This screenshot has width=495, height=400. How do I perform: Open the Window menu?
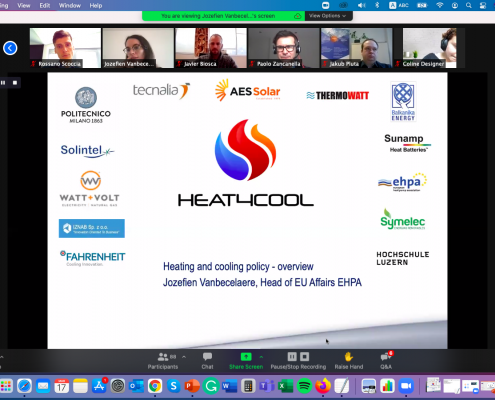coord(70,5)
